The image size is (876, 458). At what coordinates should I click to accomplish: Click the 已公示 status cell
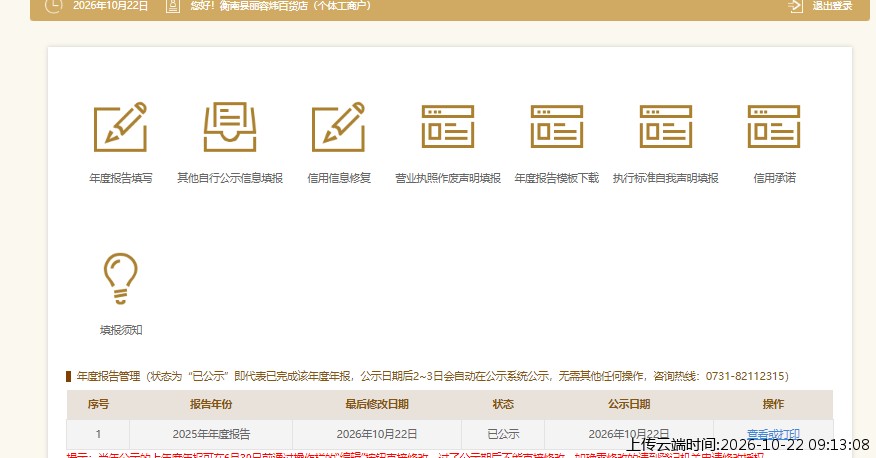pos(503,434)
